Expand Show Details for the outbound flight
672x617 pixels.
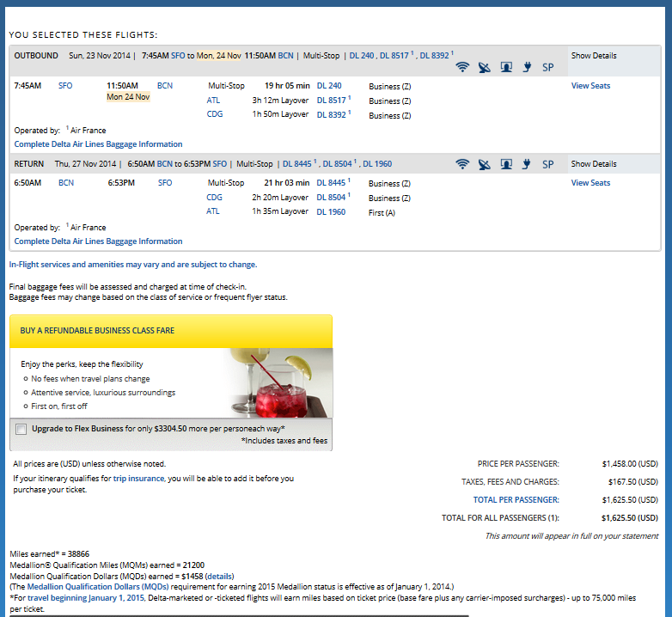pyautogui.click(x=594, y=56)
